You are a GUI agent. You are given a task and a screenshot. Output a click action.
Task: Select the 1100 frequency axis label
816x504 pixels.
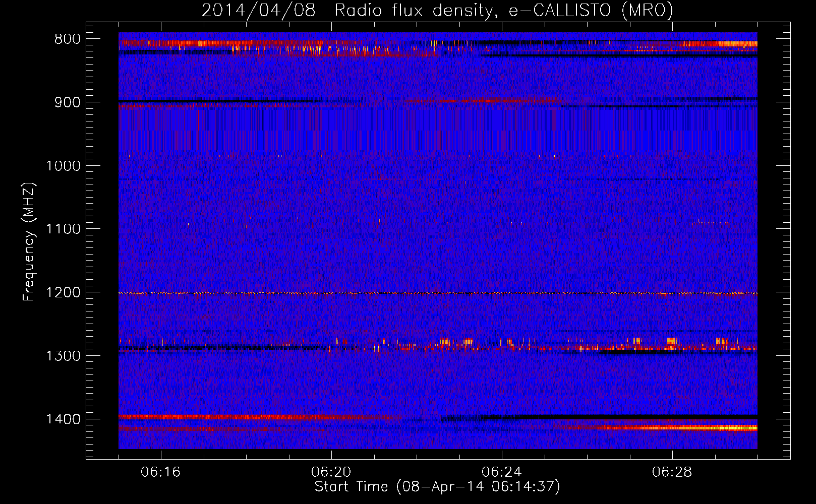63,229
